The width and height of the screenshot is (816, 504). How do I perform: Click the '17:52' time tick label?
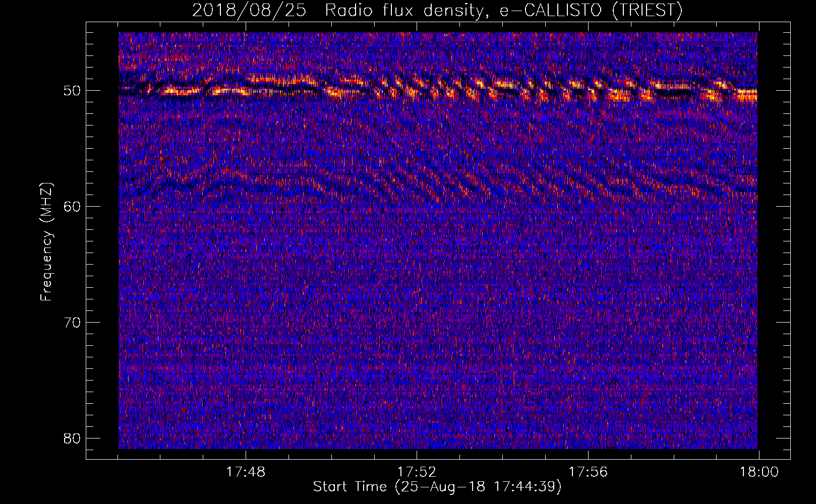tap(417, 472)
